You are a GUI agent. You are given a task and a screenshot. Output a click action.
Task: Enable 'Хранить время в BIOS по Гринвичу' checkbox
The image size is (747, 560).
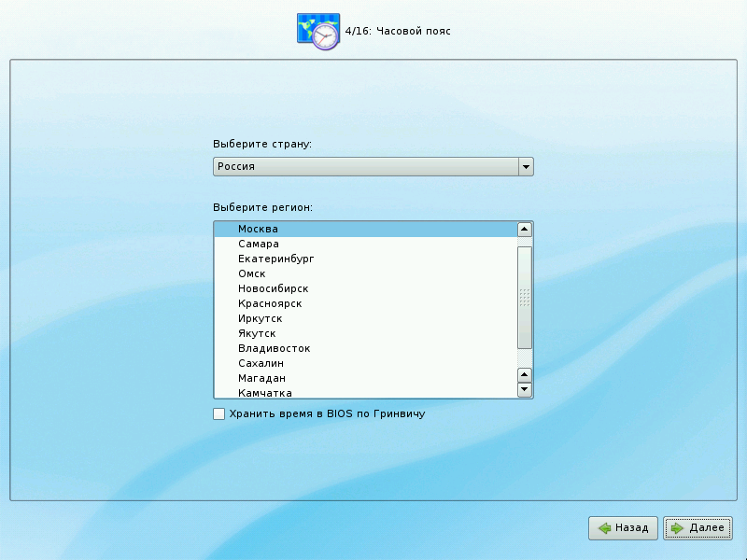click(218, 413)
